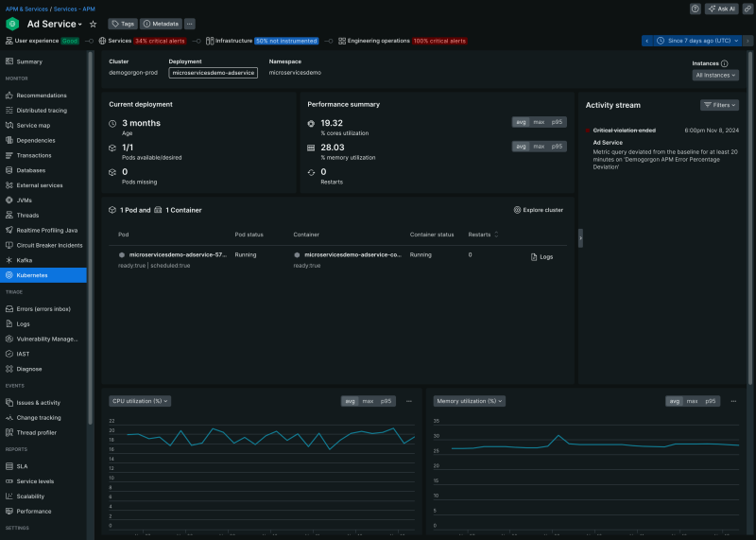
Task: Open Logs for the adservice pod
Action: point(541,256)
